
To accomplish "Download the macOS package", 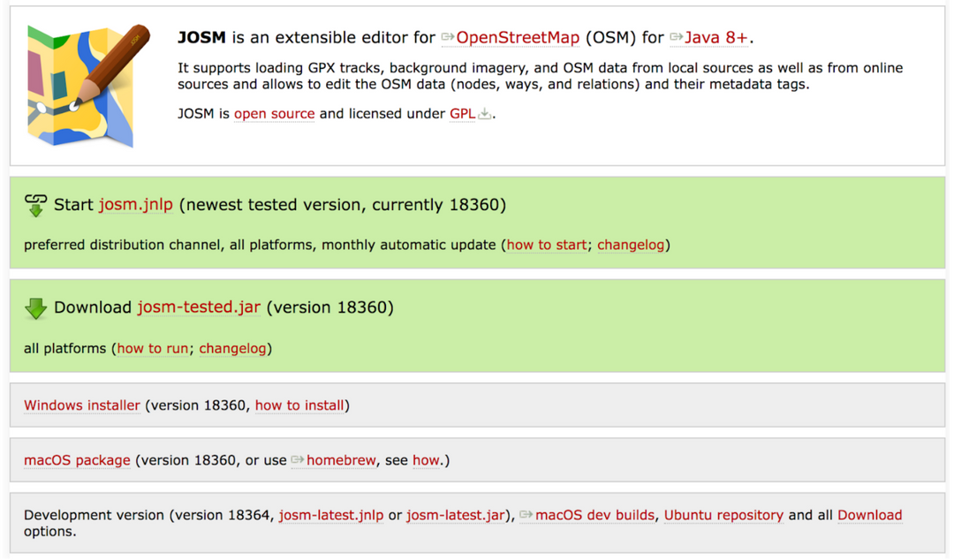I will [x=77, y=460].
